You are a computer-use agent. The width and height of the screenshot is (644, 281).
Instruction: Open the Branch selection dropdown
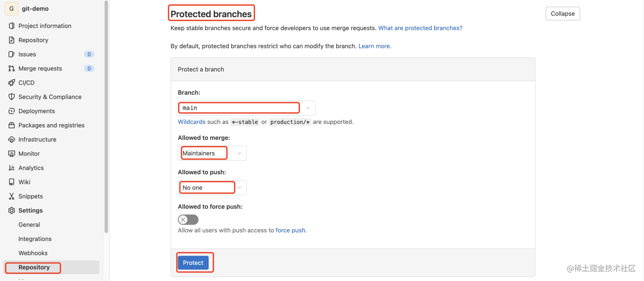246,108
